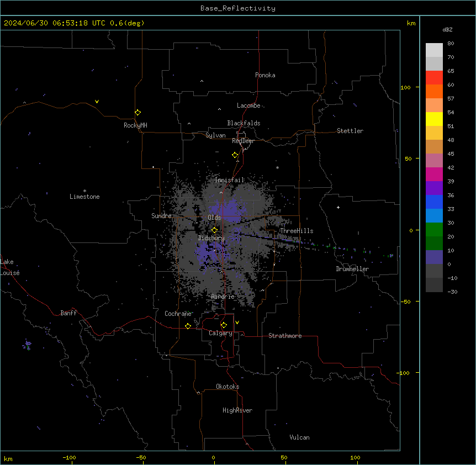Click the Drumheller town label
Screen dimensions: 476x465
(352, 269)
